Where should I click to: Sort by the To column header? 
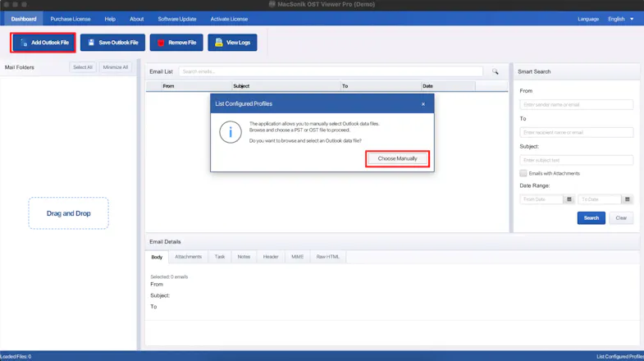381,86
